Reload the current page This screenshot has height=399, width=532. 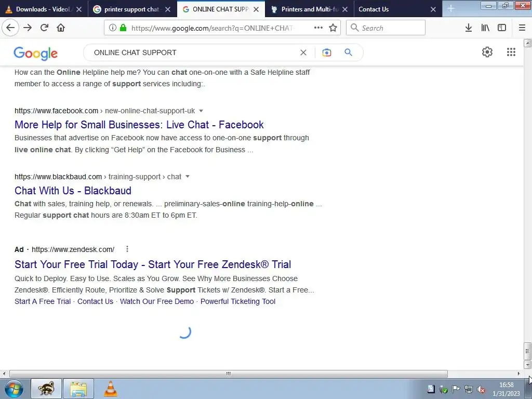coord(44,28)
